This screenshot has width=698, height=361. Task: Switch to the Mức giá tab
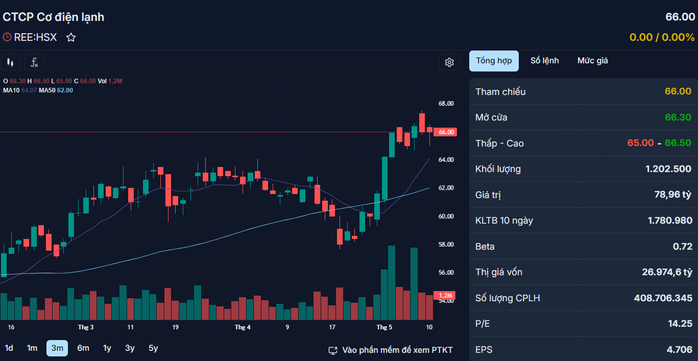592,61
